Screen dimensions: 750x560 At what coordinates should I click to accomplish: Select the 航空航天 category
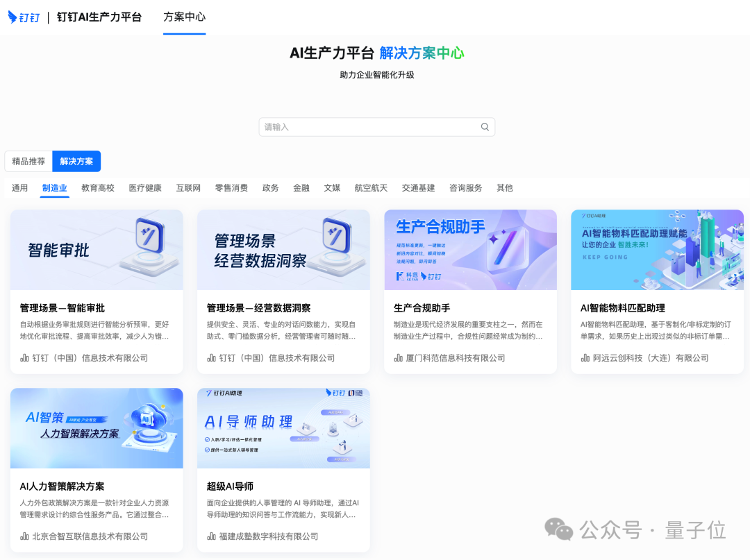click(x=371, y=188)
